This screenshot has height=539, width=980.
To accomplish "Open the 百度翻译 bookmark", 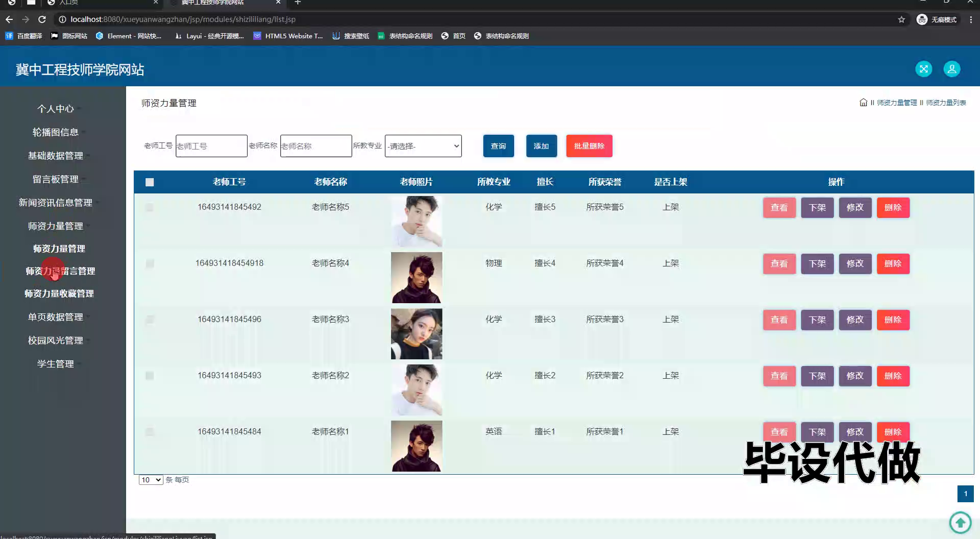I will click(23, 36).
